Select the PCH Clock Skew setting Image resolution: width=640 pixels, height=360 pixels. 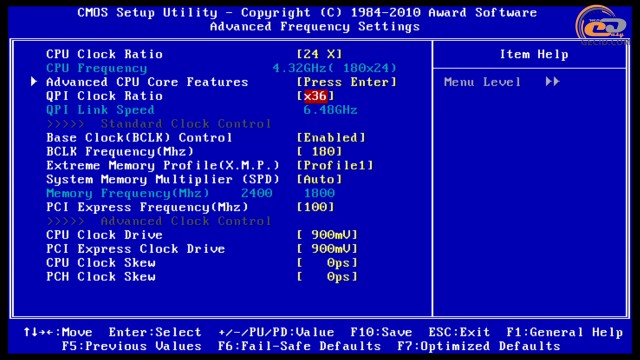pos(101,276)
